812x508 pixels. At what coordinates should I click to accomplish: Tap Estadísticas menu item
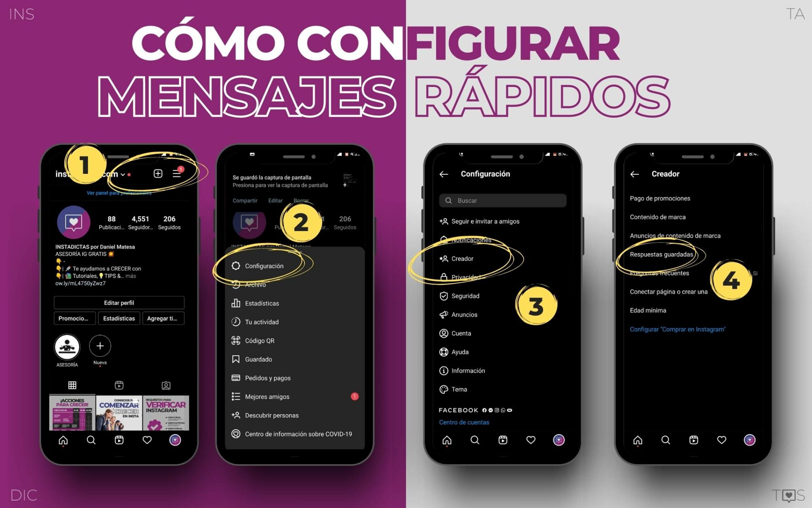click(x=262, y=303)
